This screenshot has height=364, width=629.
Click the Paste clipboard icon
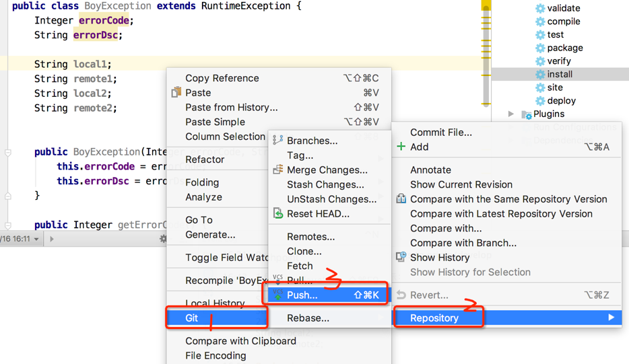click(176, 93)
